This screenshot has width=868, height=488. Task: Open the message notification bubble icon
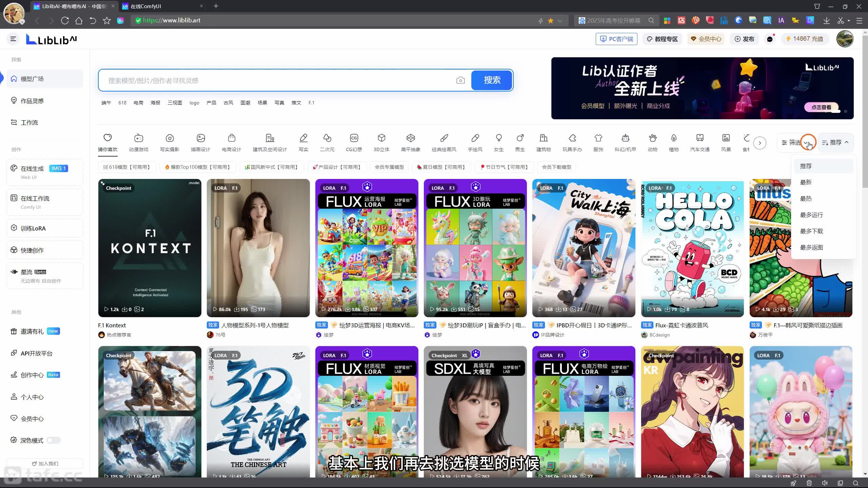pos(770,39)
